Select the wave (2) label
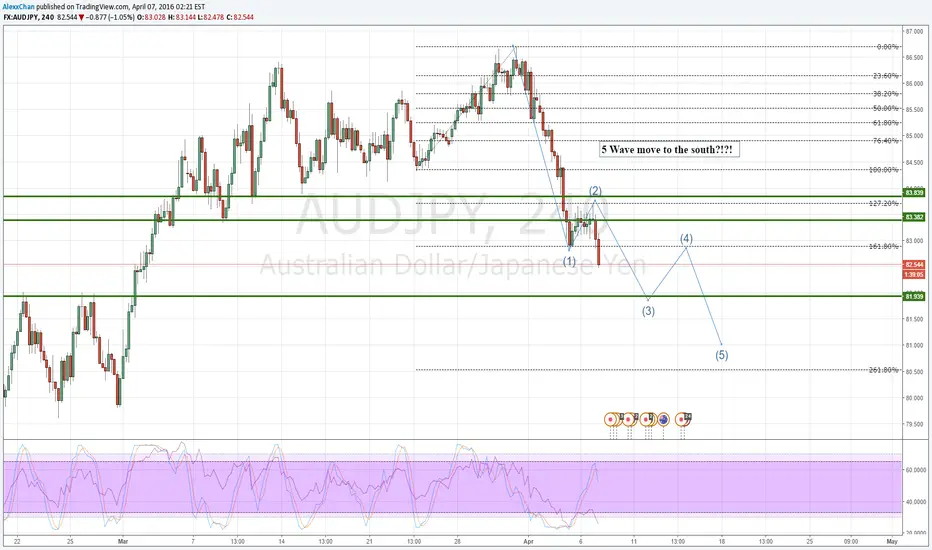 pyautogui.click(x=595, y=191)
